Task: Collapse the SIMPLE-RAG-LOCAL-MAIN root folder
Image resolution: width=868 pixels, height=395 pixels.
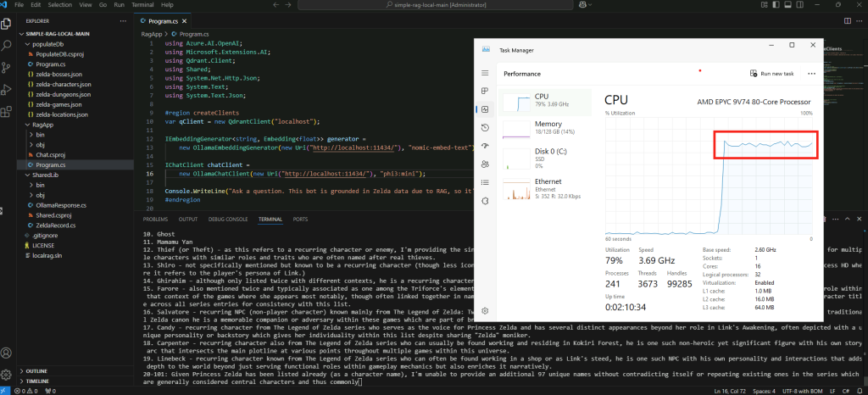Action: [x=57, y=34]
